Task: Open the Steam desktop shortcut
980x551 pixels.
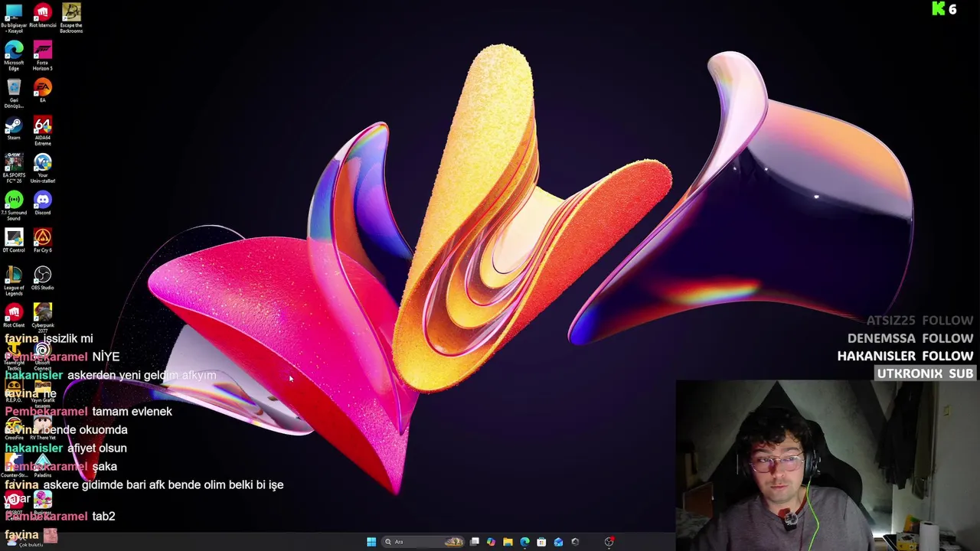Action: [x=14, y=128]
